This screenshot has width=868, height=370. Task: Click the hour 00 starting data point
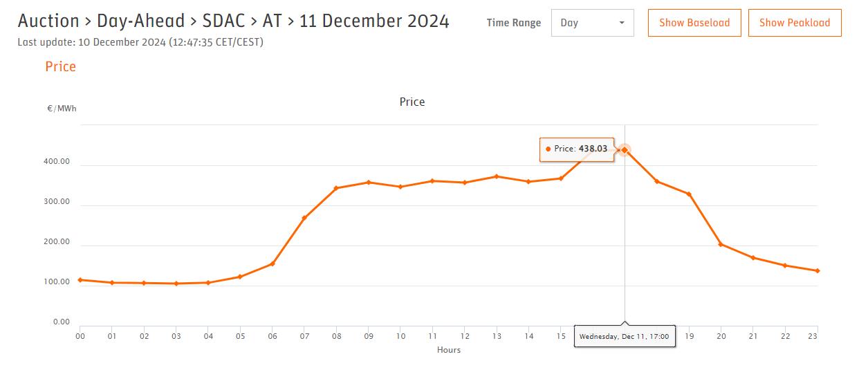pos(80,279)
